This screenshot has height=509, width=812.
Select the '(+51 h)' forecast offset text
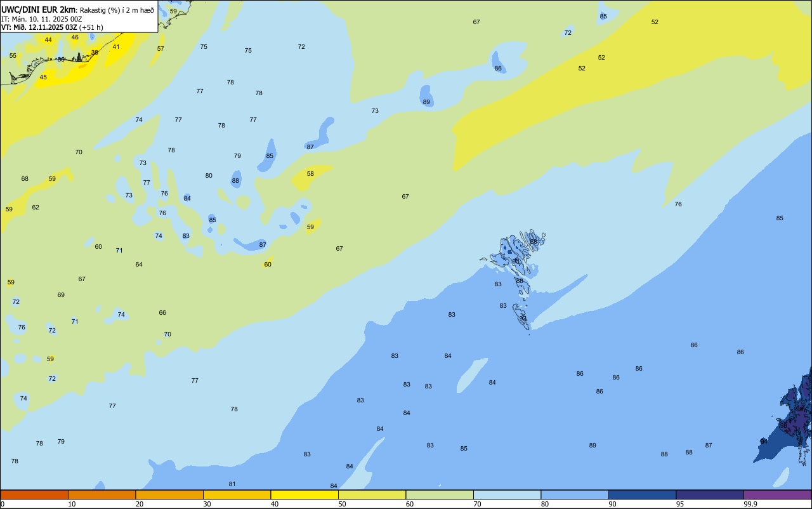[91, 27]
